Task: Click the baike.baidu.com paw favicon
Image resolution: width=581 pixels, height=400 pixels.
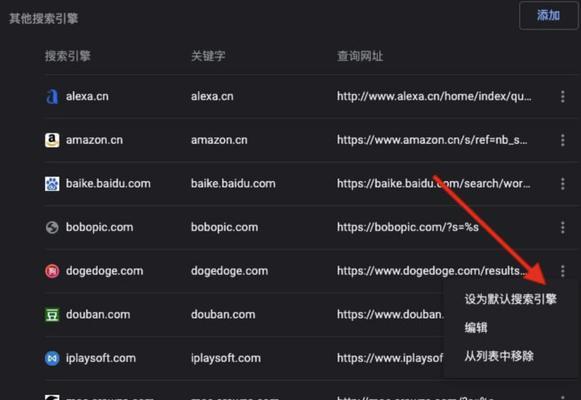Action: pyautogui.click(x=52, y=184)
